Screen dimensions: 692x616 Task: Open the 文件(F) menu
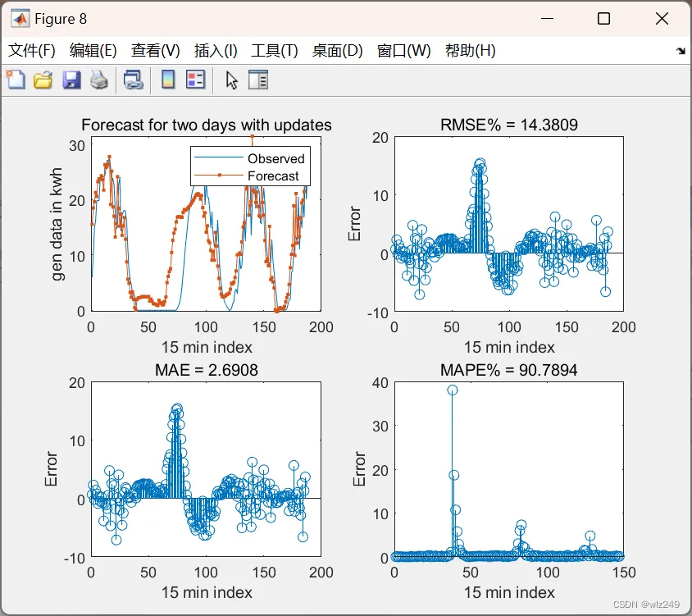click(x=32, y=50)
